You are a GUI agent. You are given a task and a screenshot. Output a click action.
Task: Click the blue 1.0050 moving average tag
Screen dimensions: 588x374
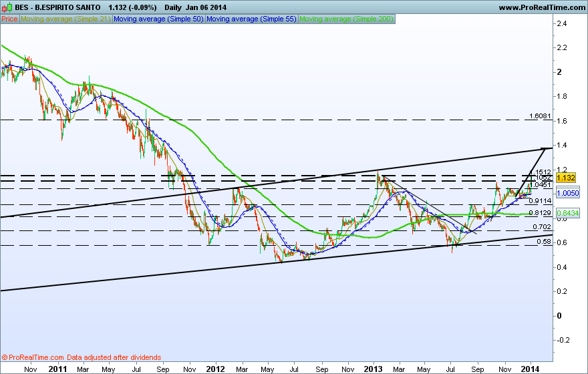click(x=568, y=193)
